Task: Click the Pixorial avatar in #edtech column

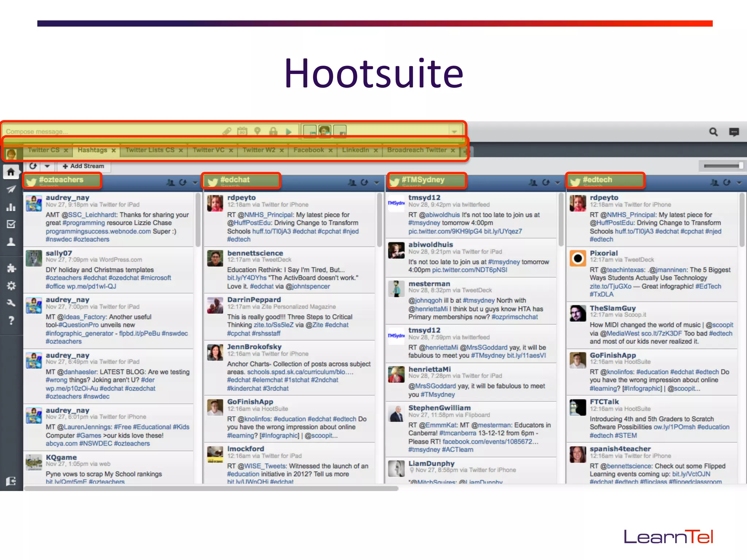Action: (578, 258)
